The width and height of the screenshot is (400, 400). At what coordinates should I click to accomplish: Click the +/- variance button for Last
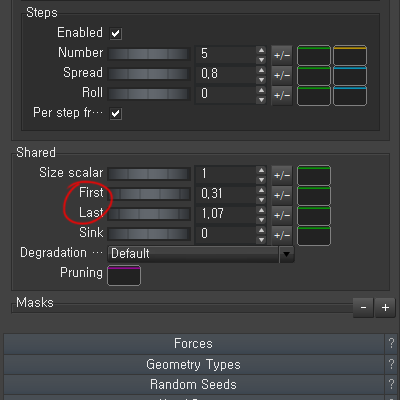[x=282, y=215]
